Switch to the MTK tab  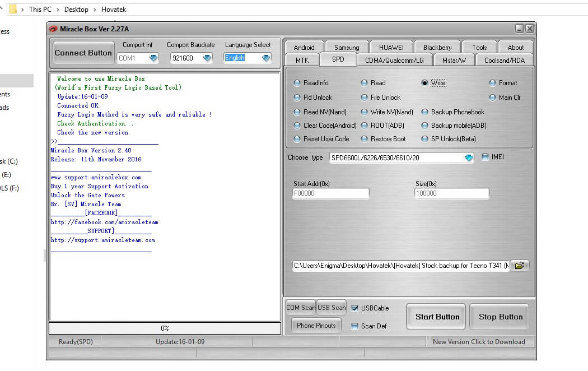click(x=301, y=60)
